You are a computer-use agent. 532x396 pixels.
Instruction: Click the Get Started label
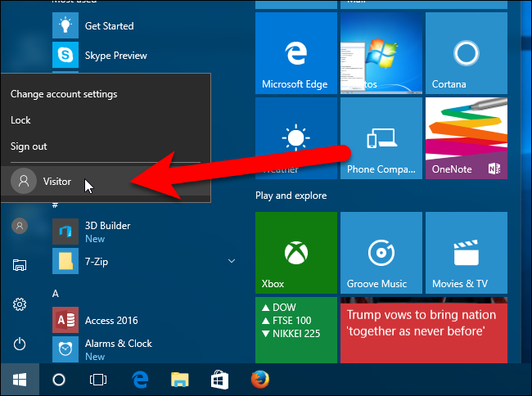(109, 26)
